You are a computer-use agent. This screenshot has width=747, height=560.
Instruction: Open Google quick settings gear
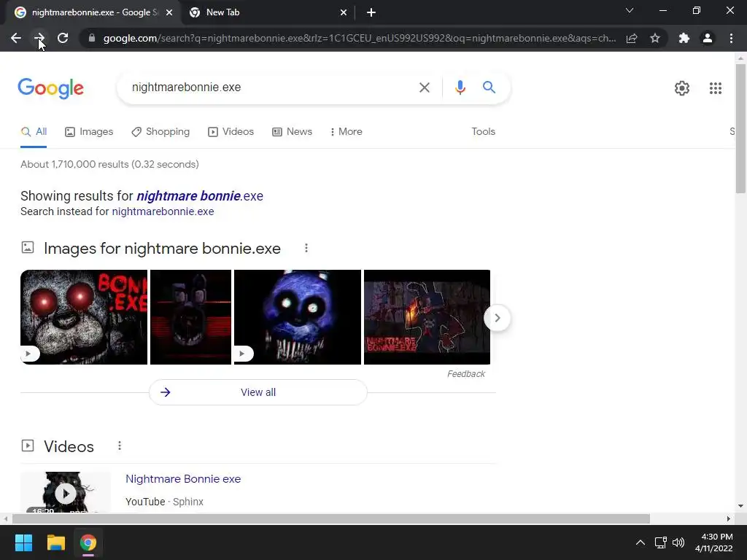click(682, 88)
